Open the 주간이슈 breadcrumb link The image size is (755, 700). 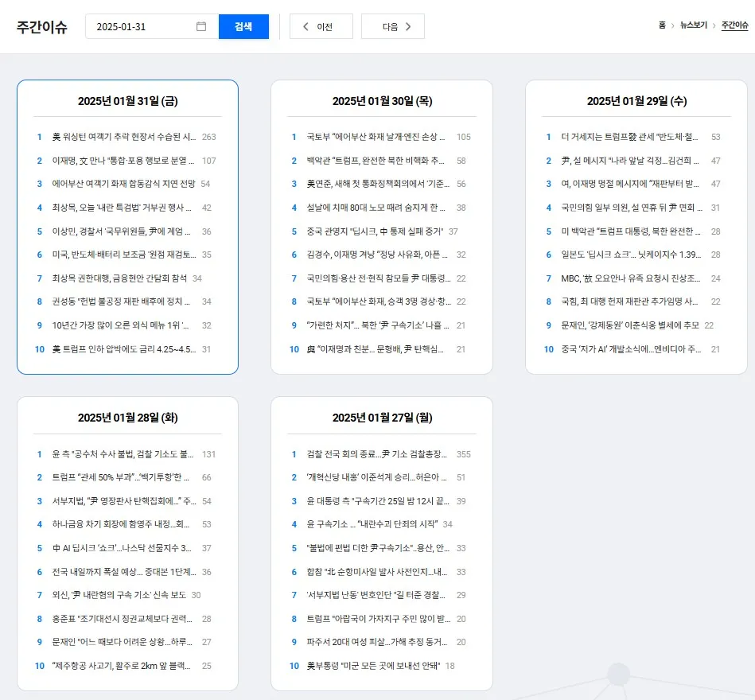(x=735, y=25)
